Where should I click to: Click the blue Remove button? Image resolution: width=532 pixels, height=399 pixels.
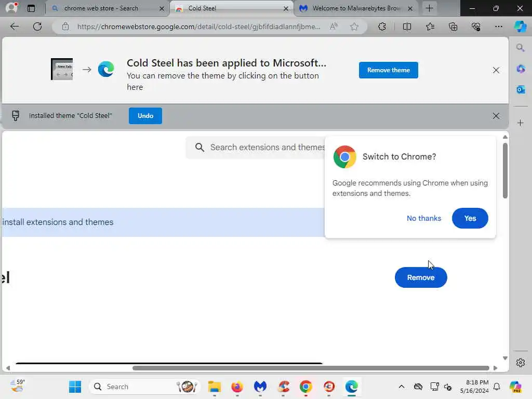point(421,277)
